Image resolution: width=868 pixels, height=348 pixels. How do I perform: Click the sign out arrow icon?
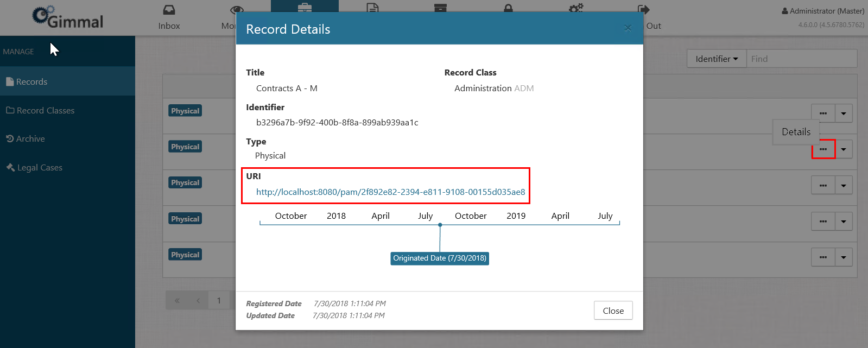(643, 10)
